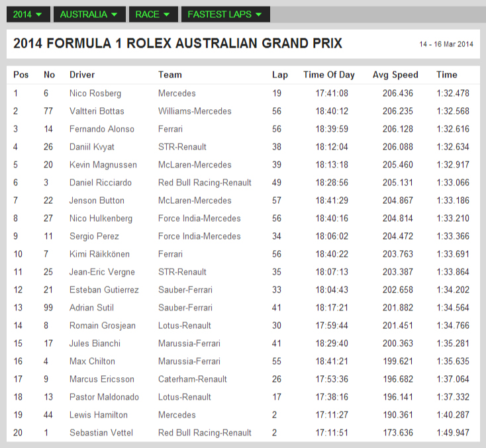
Task: Click the Pos column header
Action: [x=21, y=75]
